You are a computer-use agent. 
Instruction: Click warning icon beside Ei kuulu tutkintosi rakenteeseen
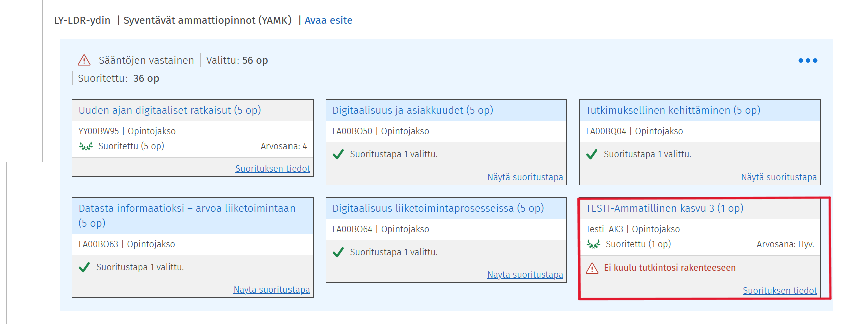click(592, 268)
